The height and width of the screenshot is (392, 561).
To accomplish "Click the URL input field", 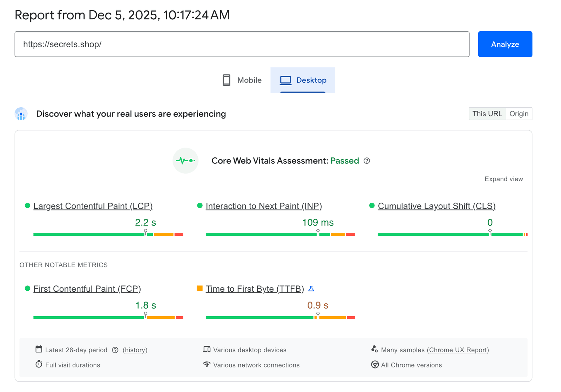I will pyautogui.click(x=242, y=44).
